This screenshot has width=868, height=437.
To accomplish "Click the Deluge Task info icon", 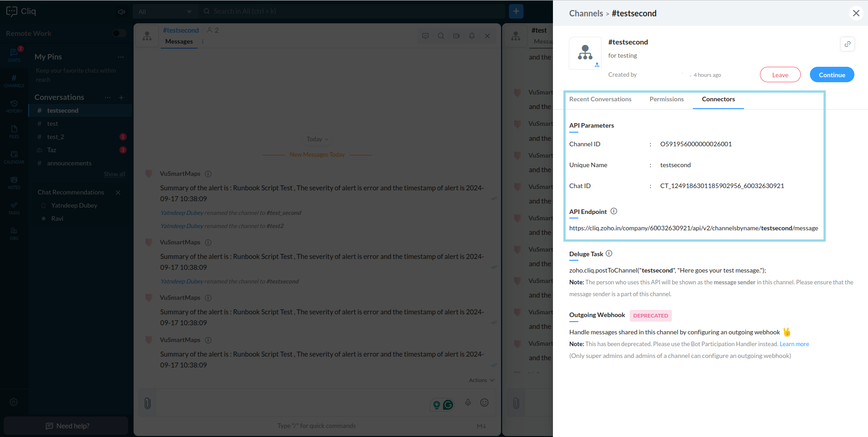I will 609,253.
